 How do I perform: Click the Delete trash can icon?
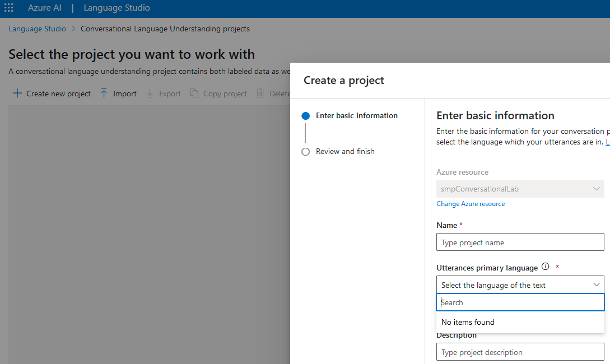point(260,94)
